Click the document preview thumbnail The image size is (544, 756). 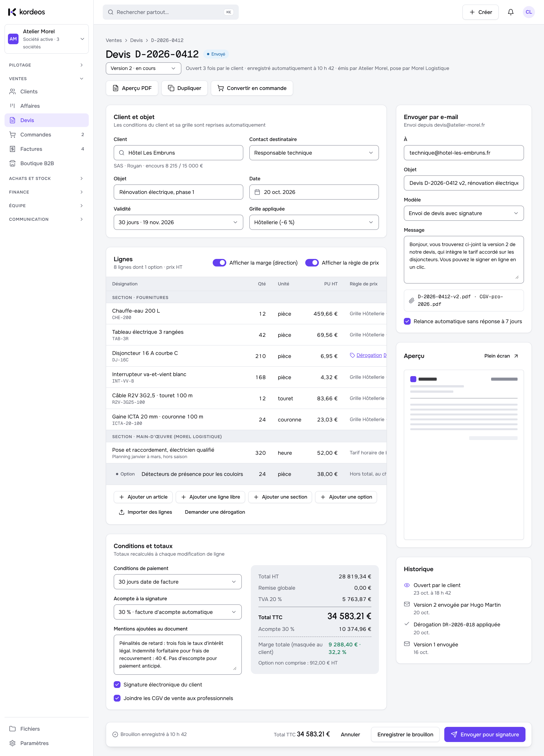463,455
